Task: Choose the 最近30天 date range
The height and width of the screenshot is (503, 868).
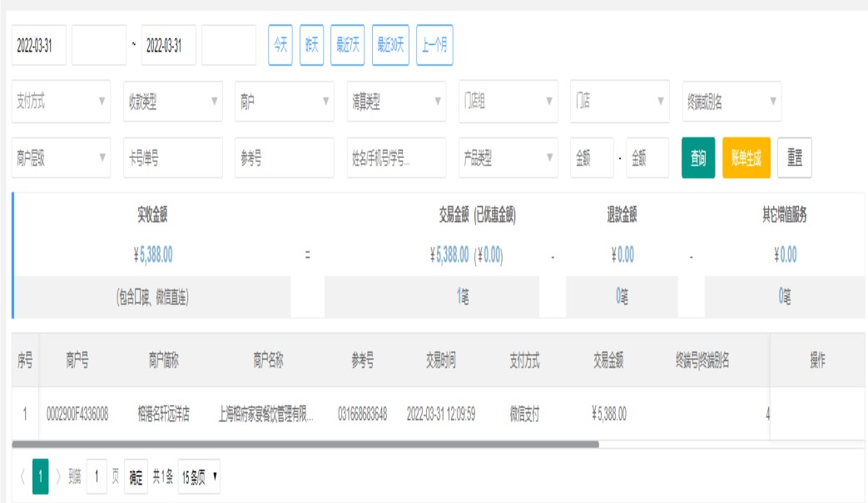Action: tap(390, 45)
